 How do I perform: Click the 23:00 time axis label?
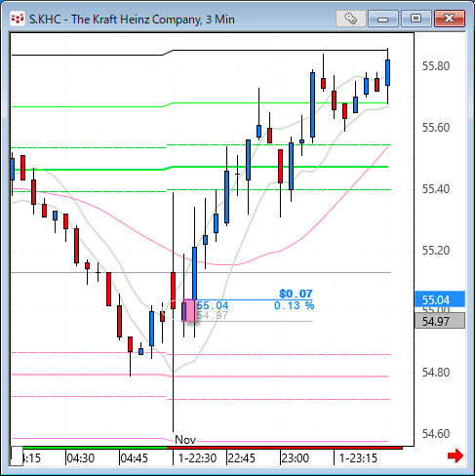(296, 458)
